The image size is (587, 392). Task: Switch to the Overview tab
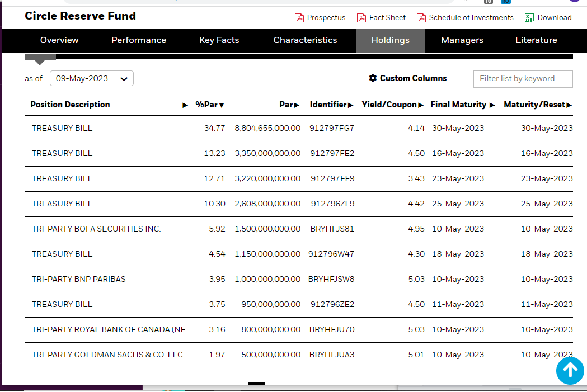click(x=59, y=40)
